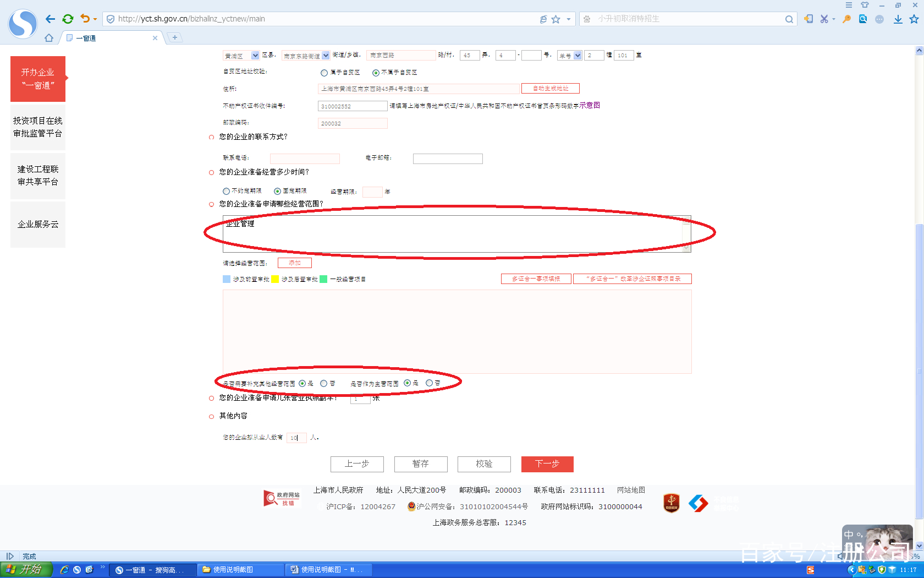This screenshot has width=924, height=578.
Task: Click the back navigation arrow
Action: click(x=50, y=18)
